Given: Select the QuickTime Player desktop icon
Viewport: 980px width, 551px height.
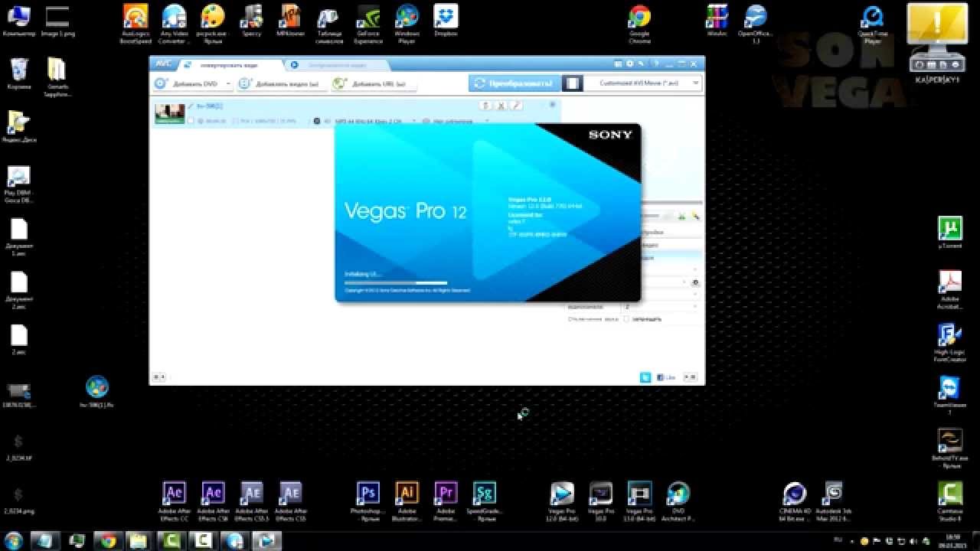Looking at the screenshot, I should pyautogui.click(x=872, y=24).
